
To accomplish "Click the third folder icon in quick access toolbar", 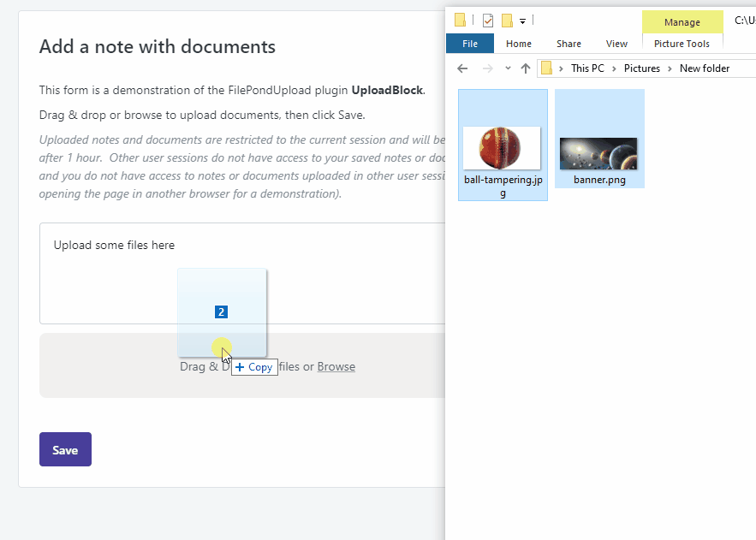I will click(x=508, y=19).
